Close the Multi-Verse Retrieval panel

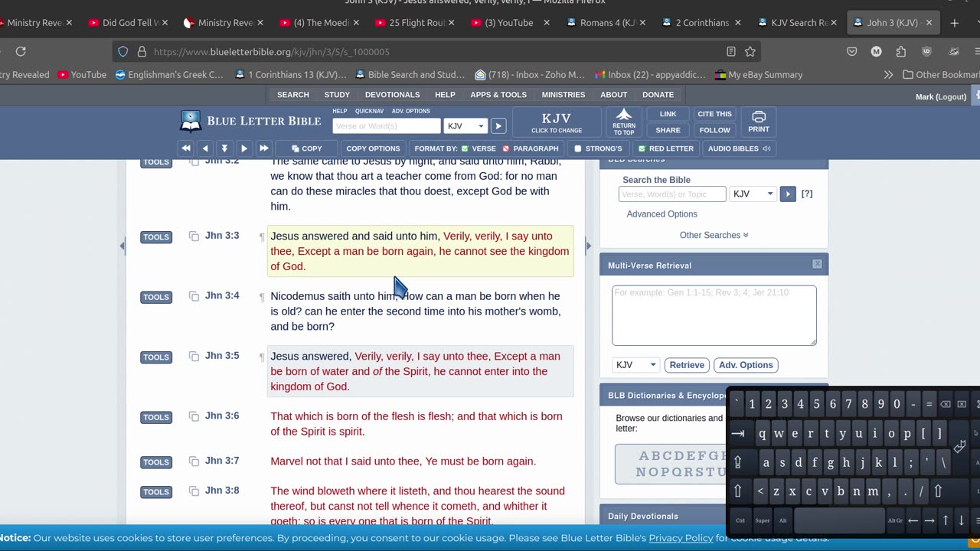click(817, 264)
